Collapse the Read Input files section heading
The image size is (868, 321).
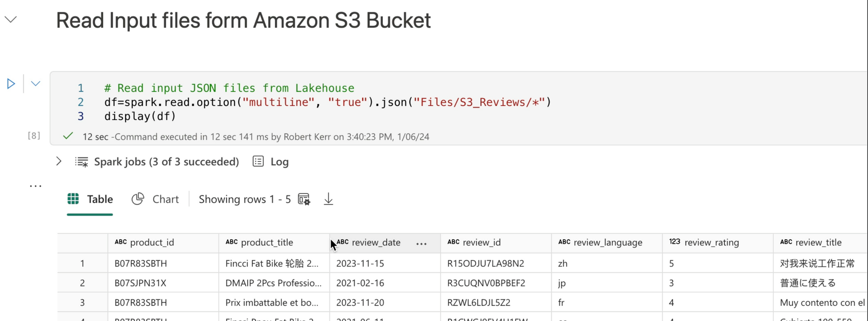pos(11,20)
